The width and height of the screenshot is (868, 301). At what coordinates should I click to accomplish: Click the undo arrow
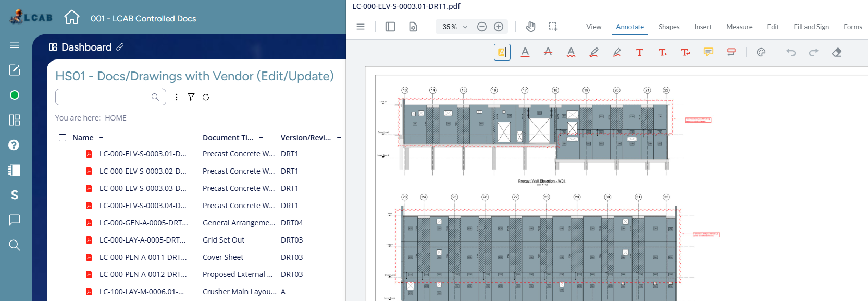791,52
